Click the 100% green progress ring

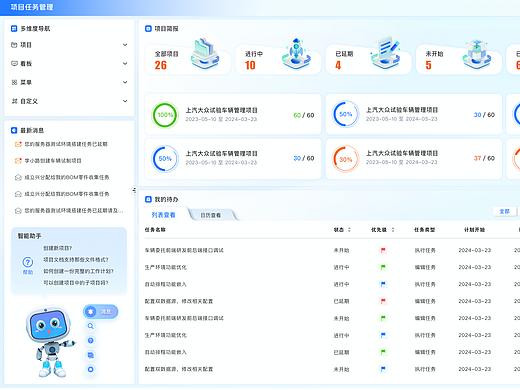point(165,115)
